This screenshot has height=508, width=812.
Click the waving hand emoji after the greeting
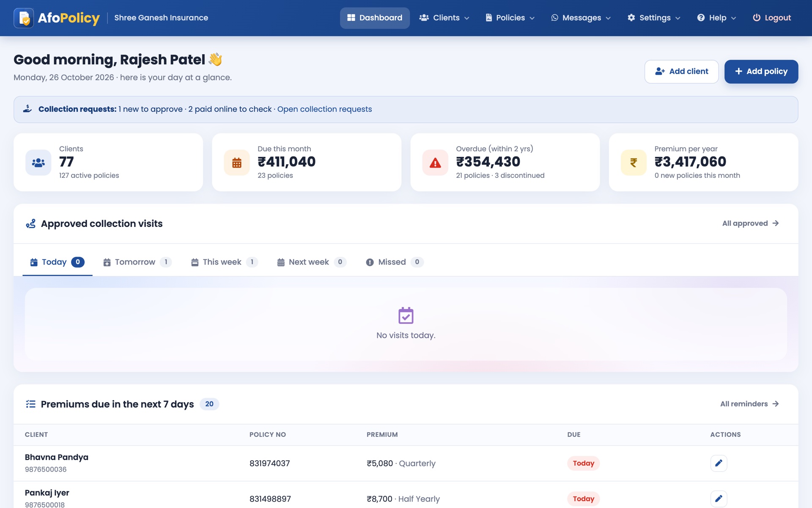pyautogui.click(x=215, y=59)
